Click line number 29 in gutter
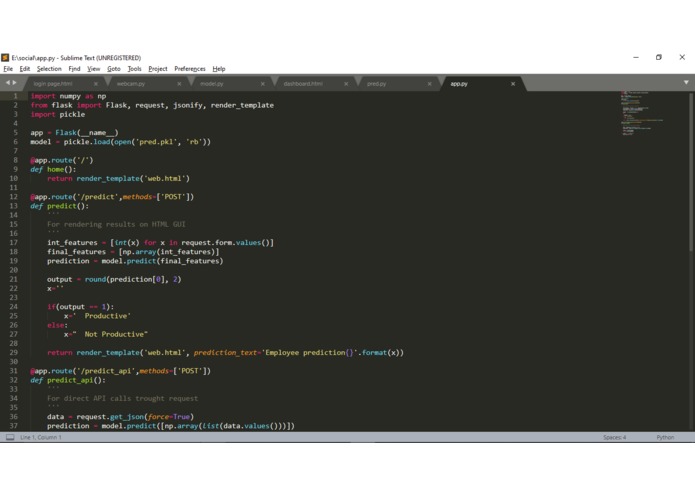 [14, 353]
